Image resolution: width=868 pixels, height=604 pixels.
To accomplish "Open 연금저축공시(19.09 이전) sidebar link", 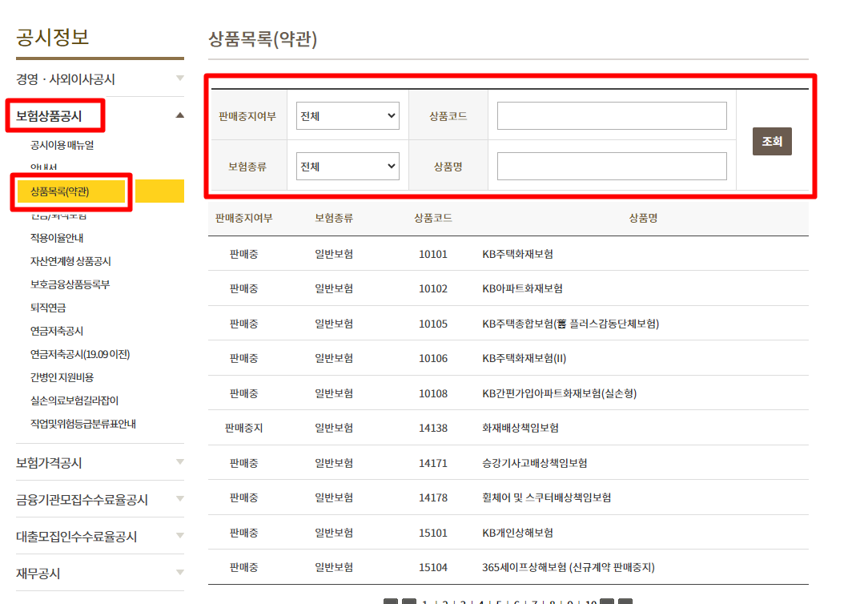I will tap(80, 354).
